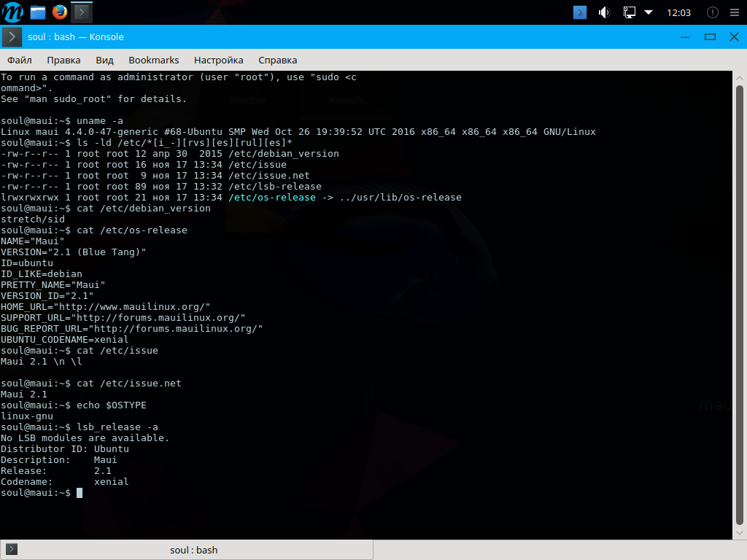This screenshot has width=747, height=560.
Task: Open the Правка menu
Action: (64, 60)
